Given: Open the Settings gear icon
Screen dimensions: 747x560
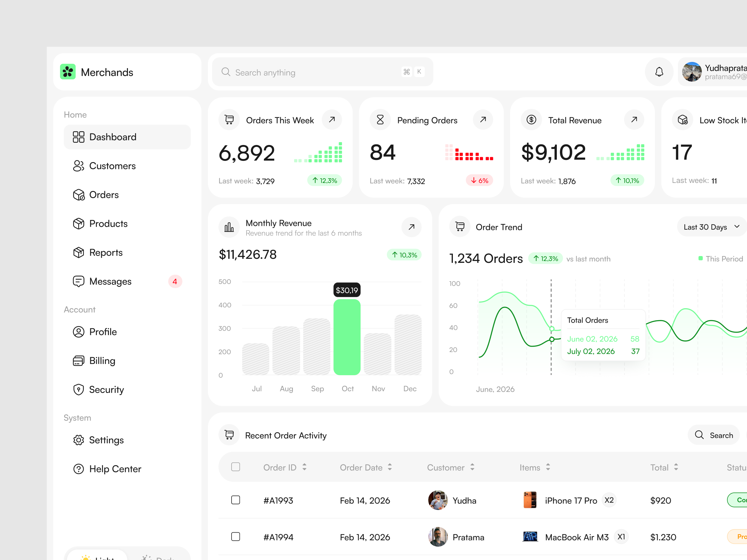Looking at the screenshot, I should coord(79,440).
